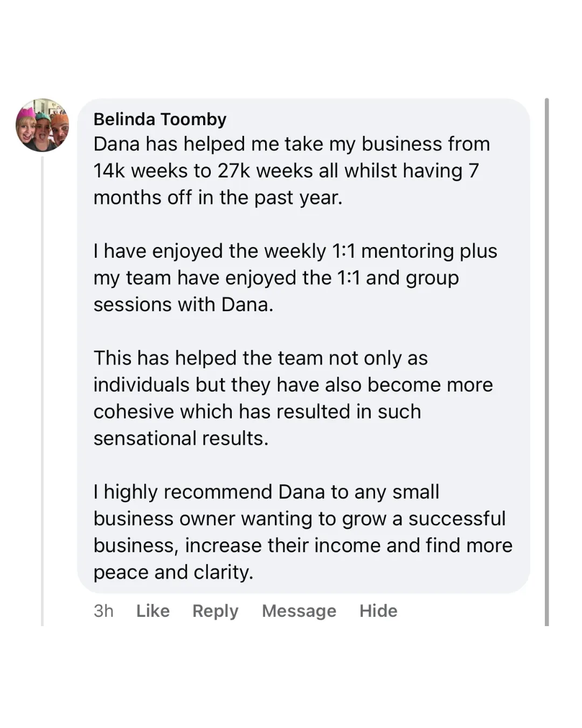The image size is (582, 728).
Task: Click the Belinda Toomby name link
Action: point(160,119)
